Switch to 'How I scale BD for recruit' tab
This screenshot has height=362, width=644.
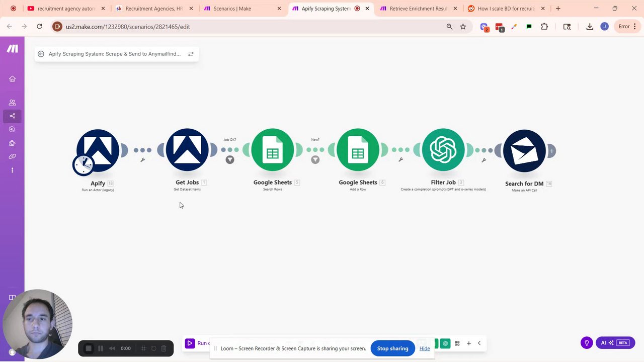tap(506, 9)
